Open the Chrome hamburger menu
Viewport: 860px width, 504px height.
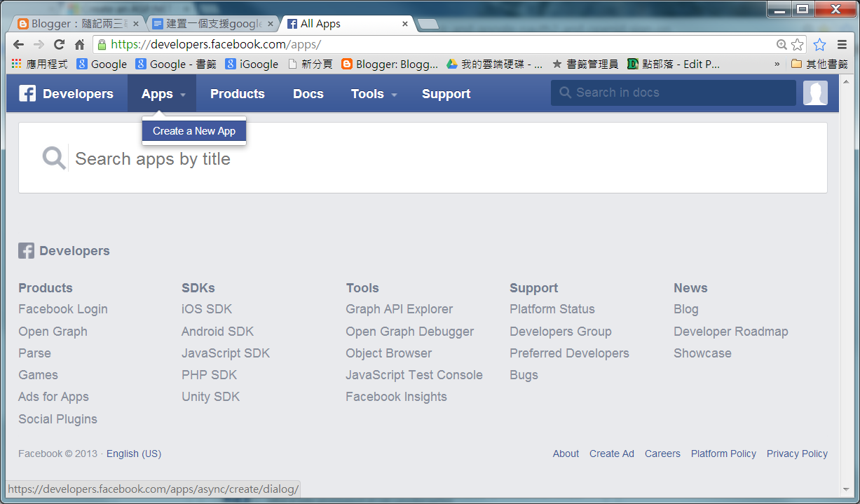click(842, 44)
